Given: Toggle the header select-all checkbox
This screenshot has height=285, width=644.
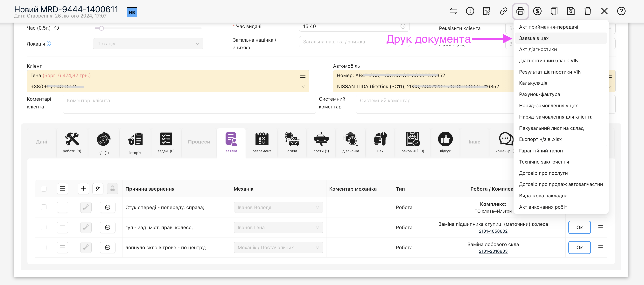Looking at the screenshot, I should (44, 189).
